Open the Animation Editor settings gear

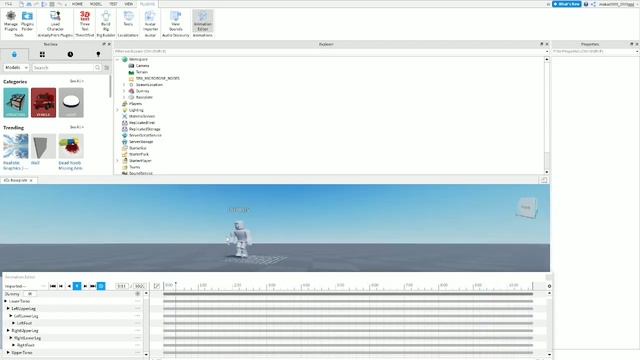(x=549, y=286)
